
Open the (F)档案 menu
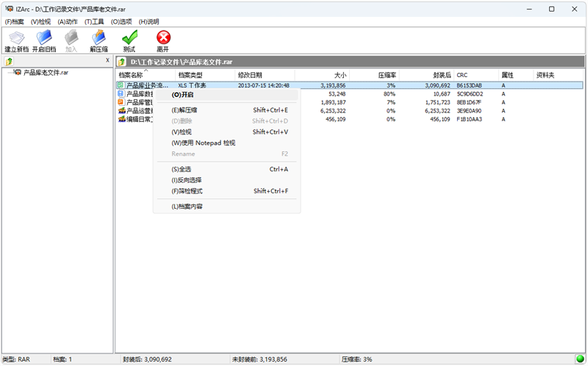coord(15,21)
